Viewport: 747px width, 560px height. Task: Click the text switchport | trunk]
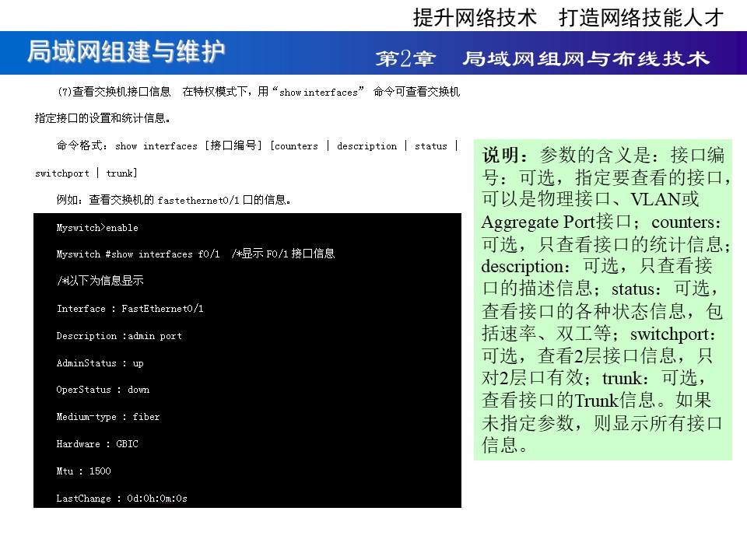click(x=86, y=173)
